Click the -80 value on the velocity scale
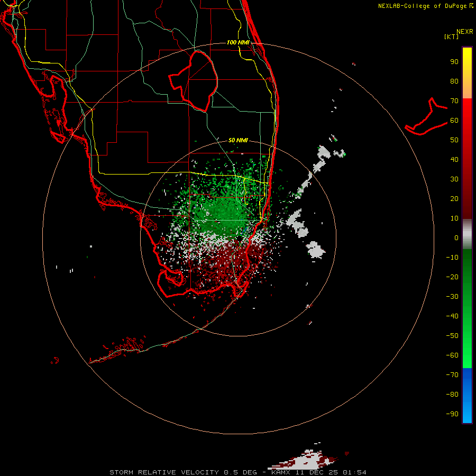 click(x=452, y=395)
